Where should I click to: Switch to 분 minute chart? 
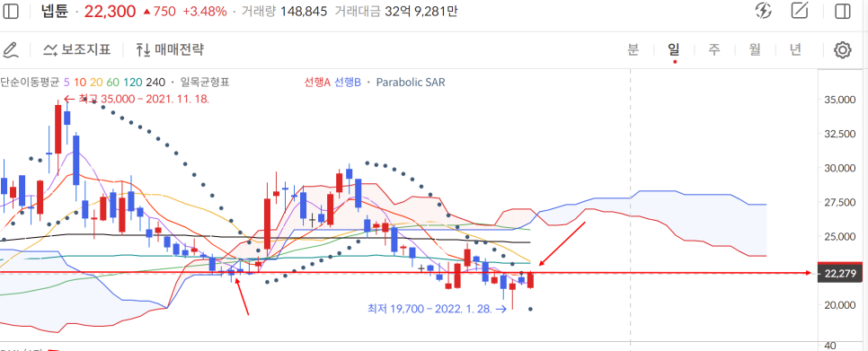pos(633,49)
